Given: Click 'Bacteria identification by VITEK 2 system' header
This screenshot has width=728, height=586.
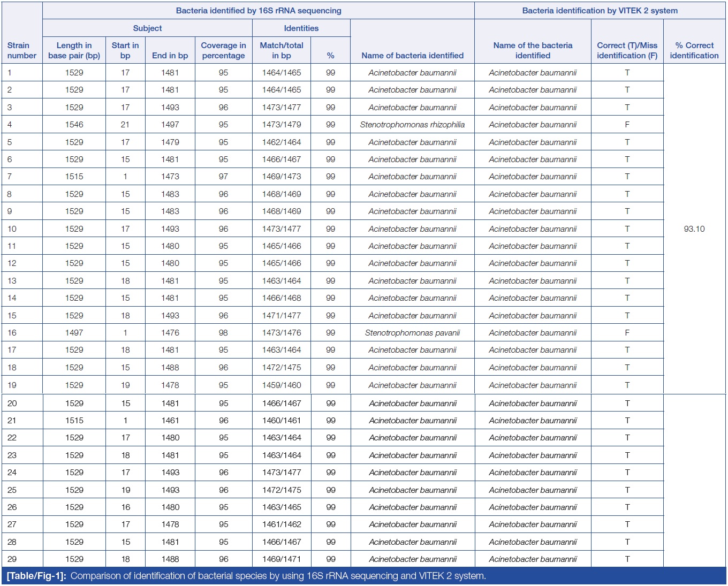Looking at the screenshot, I should (x=600, y=11).
